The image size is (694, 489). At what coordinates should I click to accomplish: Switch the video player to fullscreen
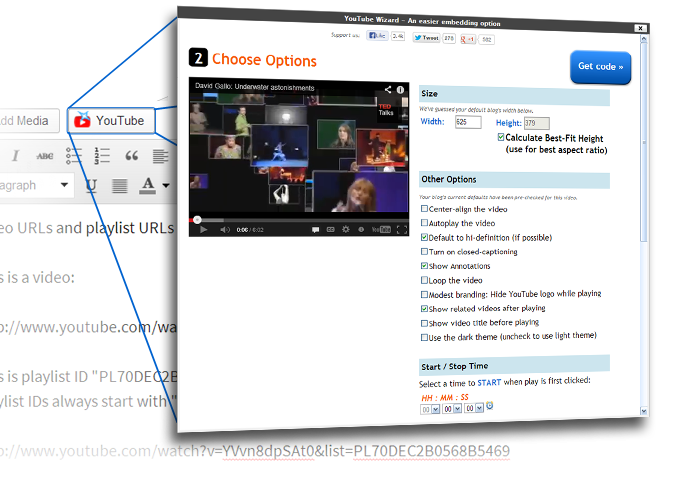402,229
